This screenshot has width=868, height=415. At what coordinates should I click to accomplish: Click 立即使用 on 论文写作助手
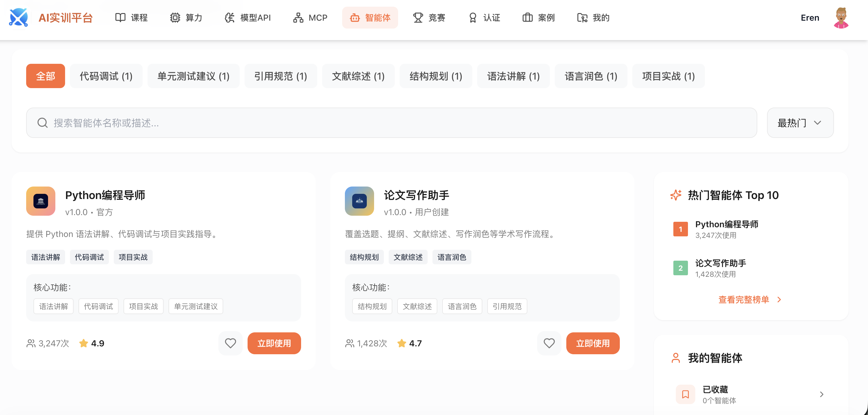point(593,343)
